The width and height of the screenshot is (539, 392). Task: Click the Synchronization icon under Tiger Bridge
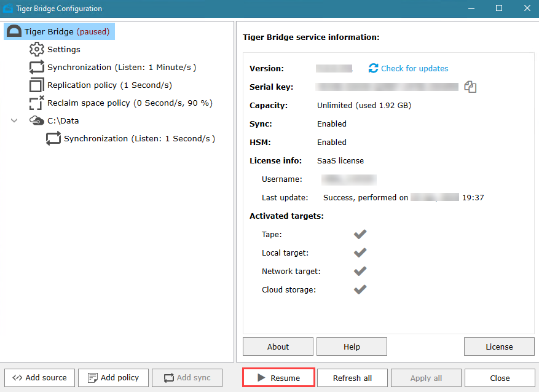coord(36,67)
